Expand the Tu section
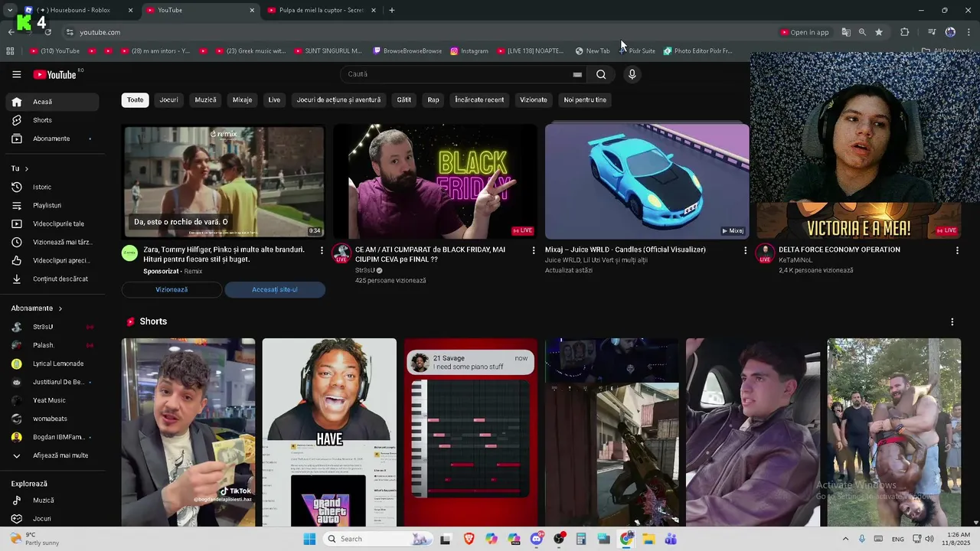The height and width of the screenshot is (551, 980). pos(20,168)
